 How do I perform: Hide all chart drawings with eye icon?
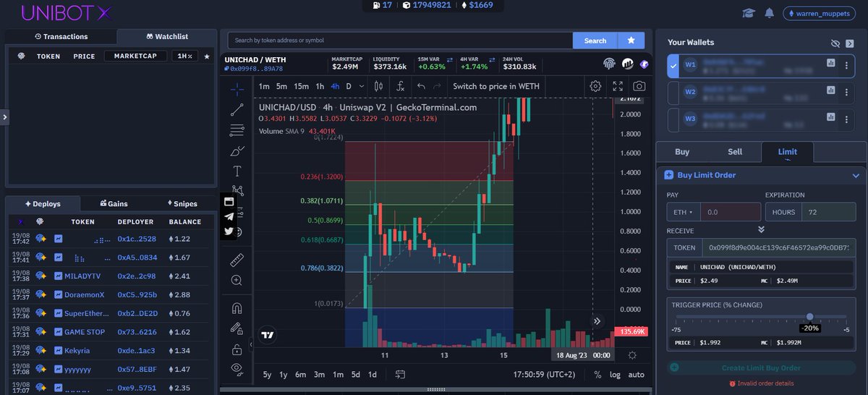[x=237, y=369]
